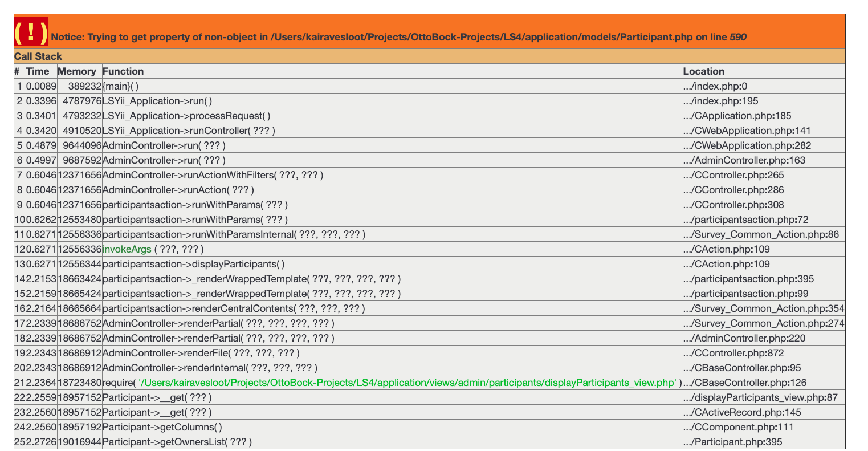The height and width of the screenshot is (451, 868).
Task: Click the Memory column header
Action: pyautogui.click(x=77, y=71)
